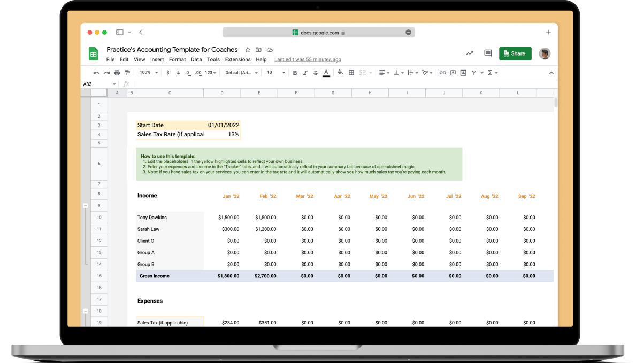This screenshot has height=364, width=636.
Task: Open text rotation dropdown
Action: pyautogui.click(x=427, y=73)
